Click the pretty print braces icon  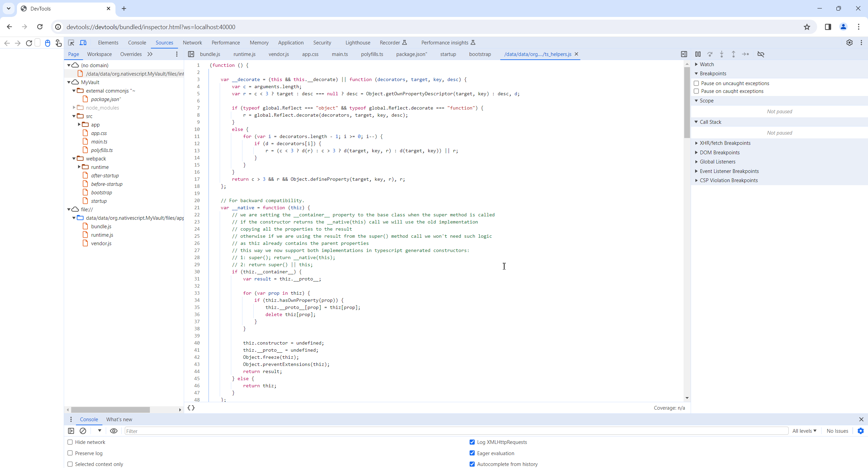point(191,408)
